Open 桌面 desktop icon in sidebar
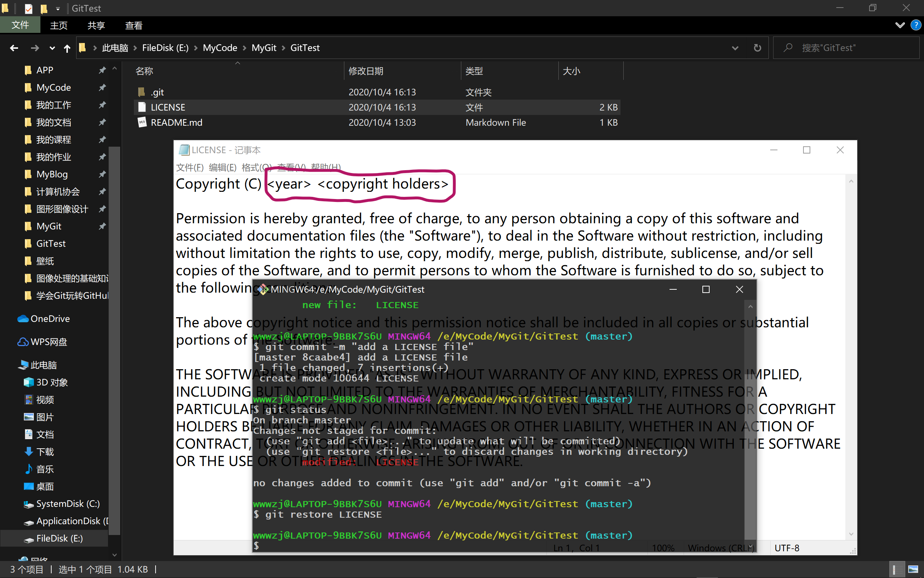Viewport: 924px width, 578px height. click(x=29, y=486)
